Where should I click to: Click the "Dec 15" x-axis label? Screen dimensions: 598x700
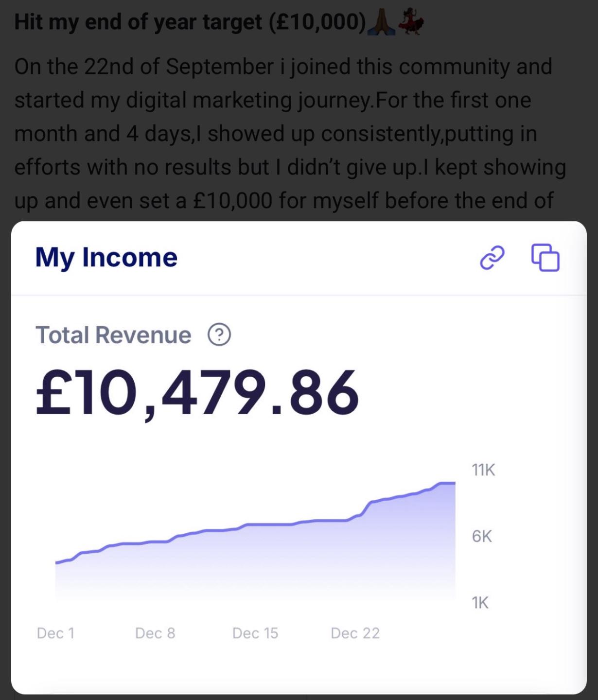click(x=255, y=633)
